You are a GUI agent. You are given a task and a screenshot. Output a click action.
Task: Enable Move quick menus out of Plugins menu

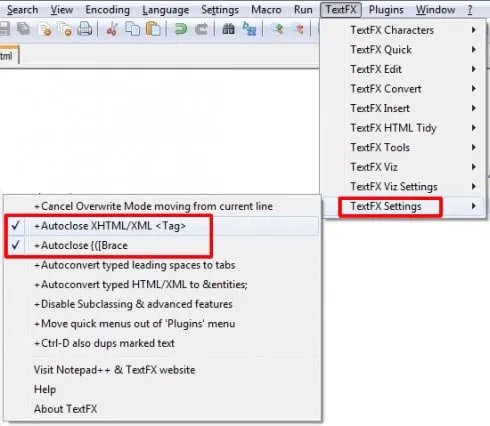[x=161, y=324]
